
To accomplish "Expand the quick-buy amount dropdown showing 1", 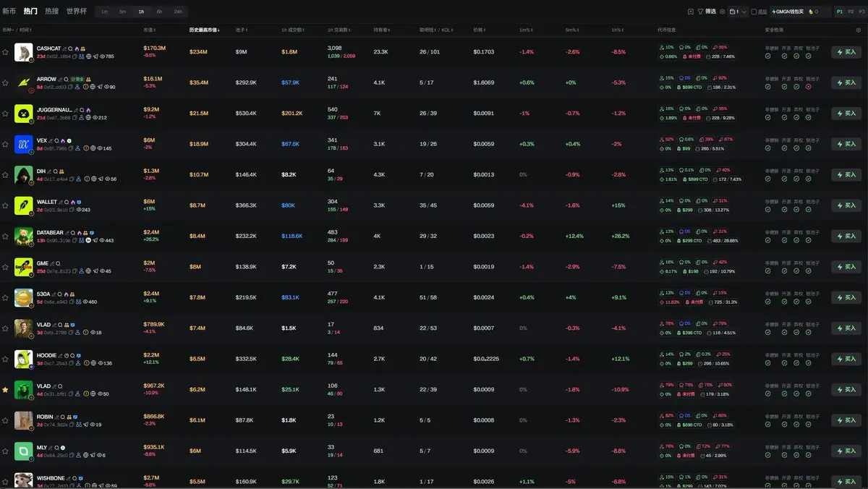I will 738,12.
